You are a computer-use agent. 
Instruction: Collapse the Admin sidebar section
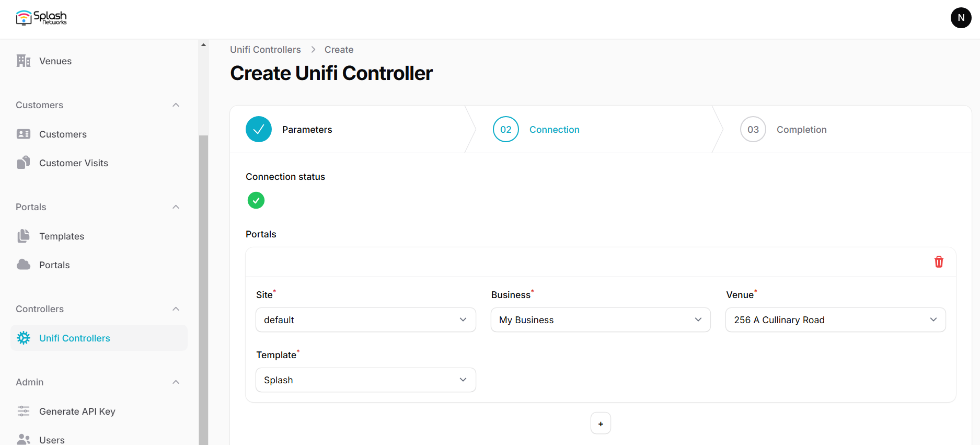(x=176, y=382)
